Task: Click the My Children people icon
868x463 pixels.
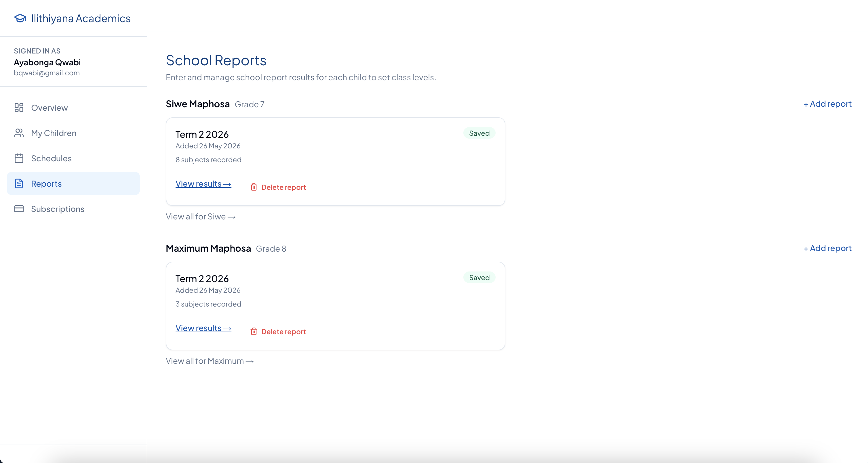Action: click(x=19, y=133)
